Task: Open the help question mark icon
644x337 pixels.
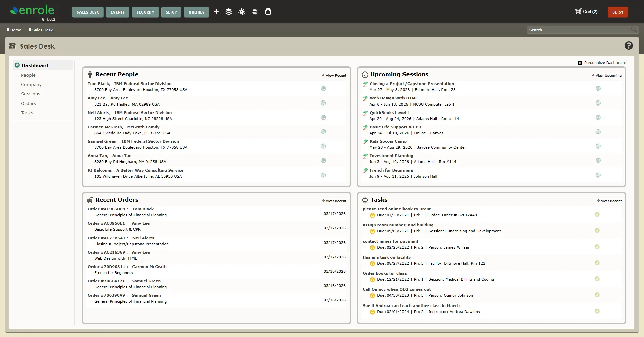Action: 629,45
